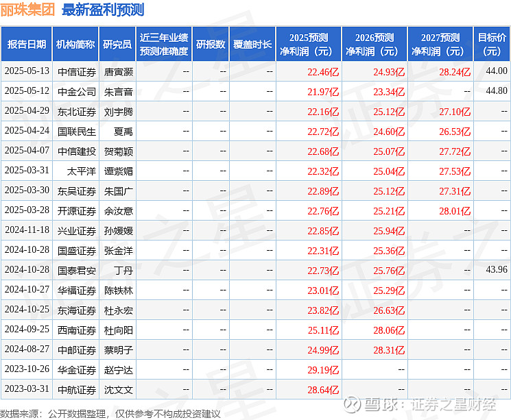Viewport: 511px width, 420px height.
Task: Click the 25.94亿 forecast value
Action: [389, 231]
